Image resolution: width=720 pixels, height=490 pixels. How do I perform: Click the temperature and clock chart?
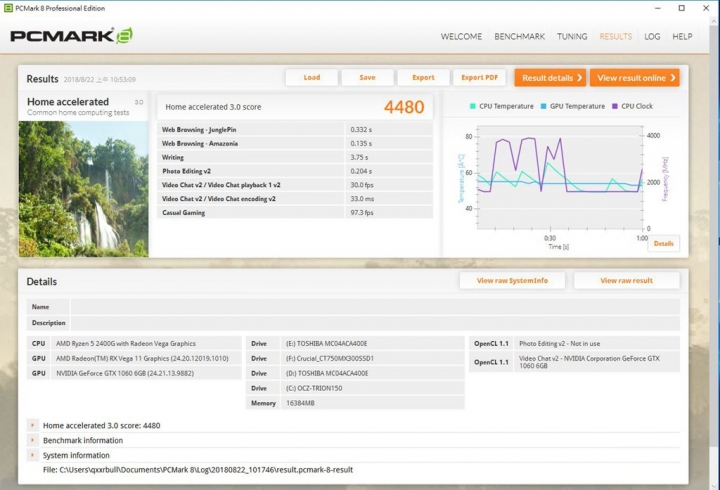560,177
